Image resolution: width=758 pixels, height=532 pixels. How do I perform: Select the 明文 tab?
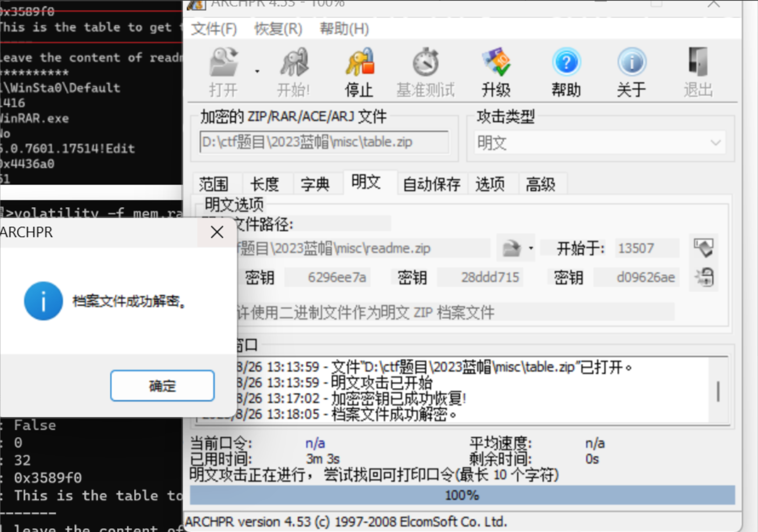coord(366,182)
